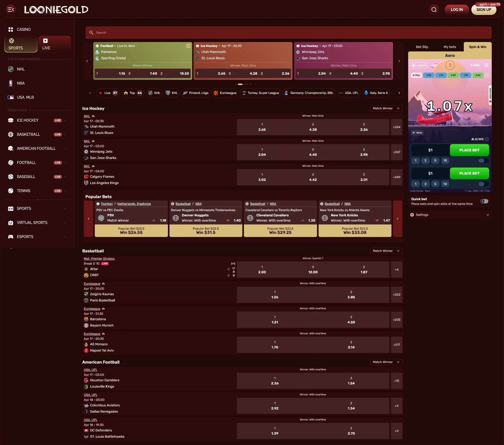Expand Settings panel under Quick bet
504x445 pixels.
450,215
